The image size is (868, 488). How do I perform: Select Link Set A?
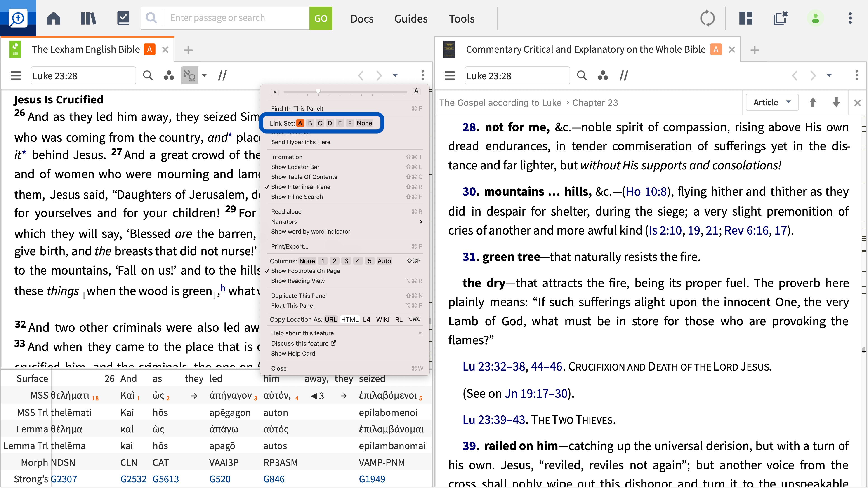300,123
